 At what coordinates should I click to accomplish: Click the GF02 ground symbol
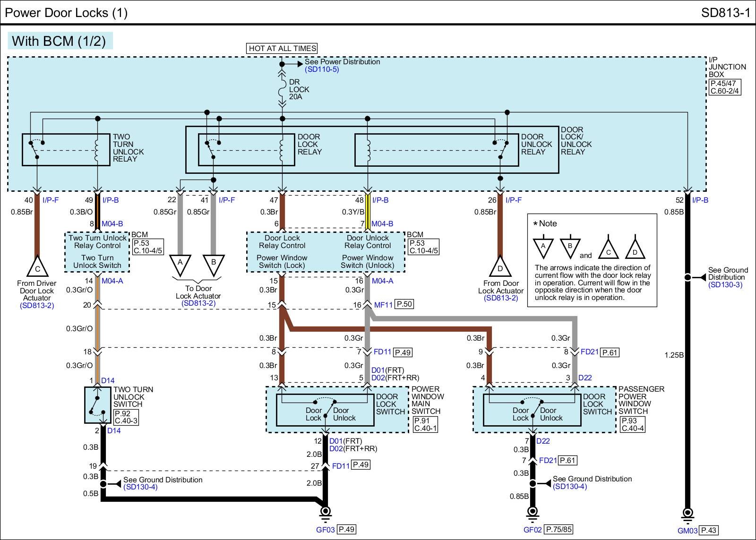(x=533, y=512)
